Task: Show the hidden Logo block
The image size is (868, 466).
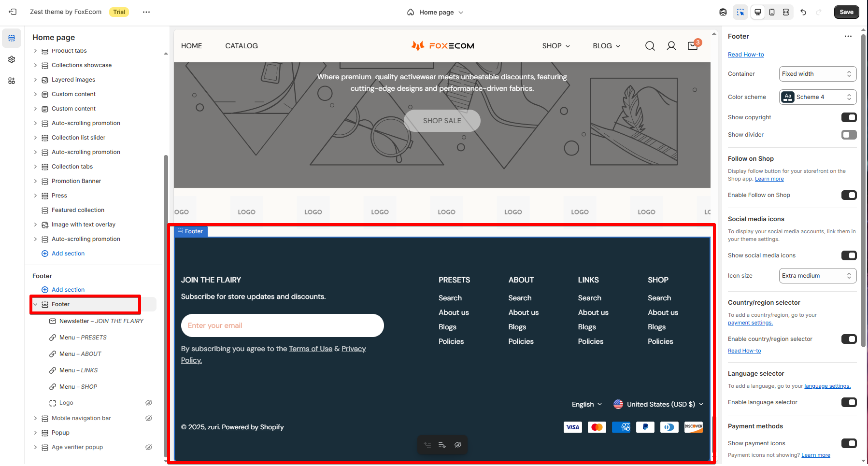Action: [149, 403]
